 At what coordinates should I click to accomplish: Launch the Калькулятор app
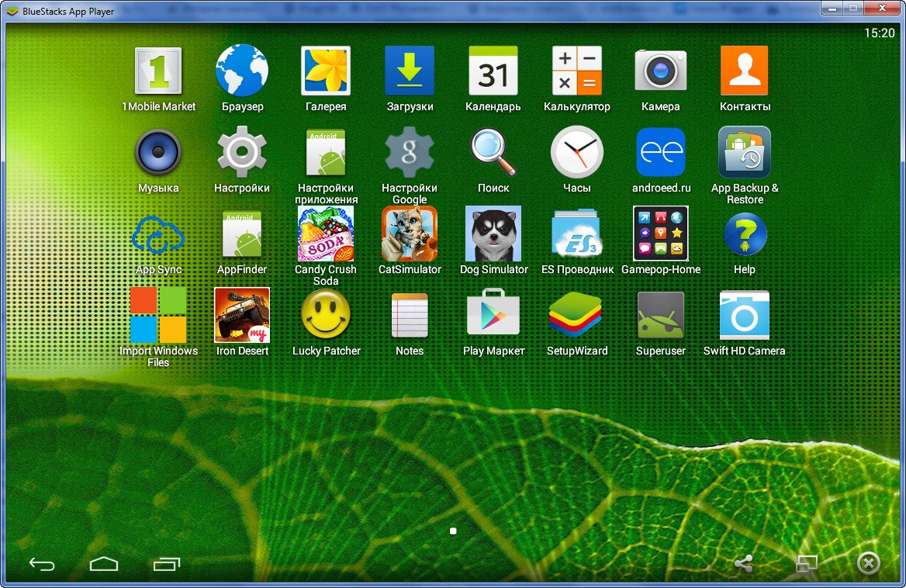point(577,71)
